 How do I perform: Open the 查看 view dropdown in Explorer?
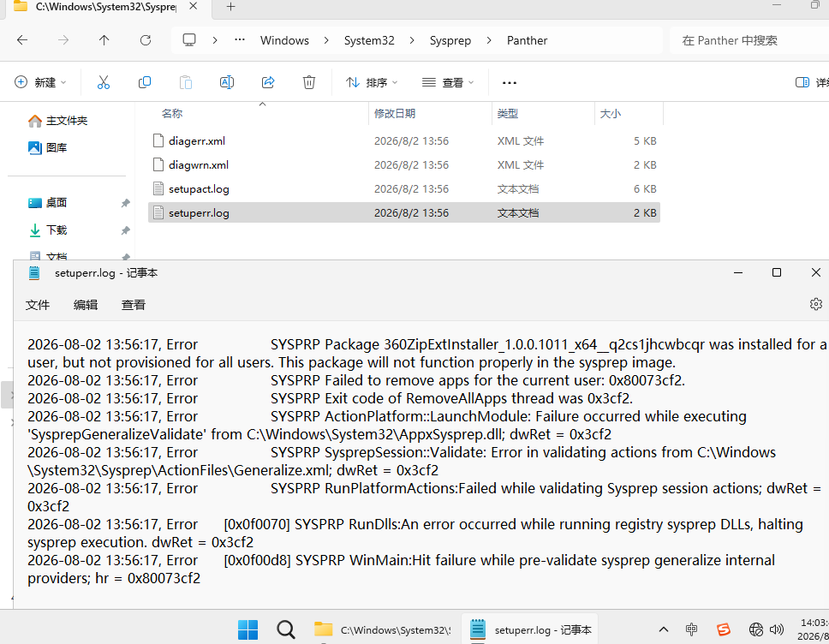pyautogui.click(x=448, y=82)
